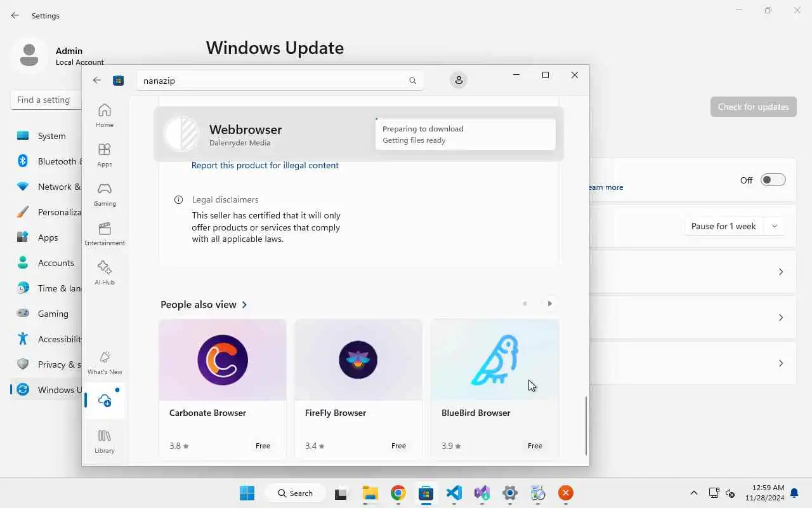Screen dimensions: 812x508
Task: Show previous People also view items
Action: pos(525,304)
